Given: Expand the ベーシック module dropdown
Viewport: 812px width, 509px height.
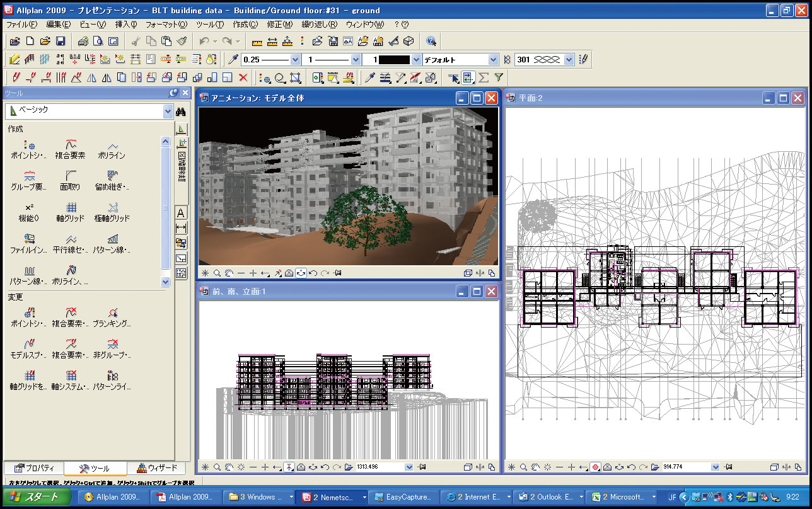Looking at the screenshot, I should coord(167,112).
